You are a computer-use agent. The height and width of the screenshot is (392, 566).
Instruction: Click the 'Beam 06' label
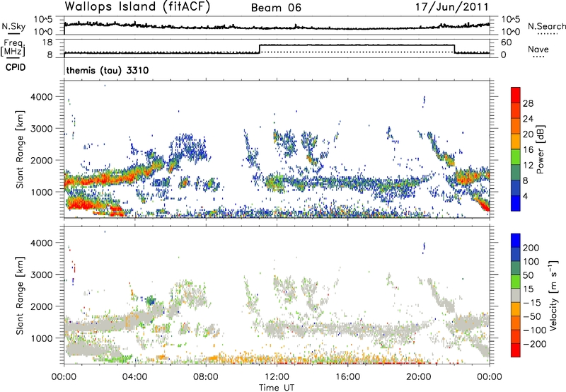(x=276, y=8)
